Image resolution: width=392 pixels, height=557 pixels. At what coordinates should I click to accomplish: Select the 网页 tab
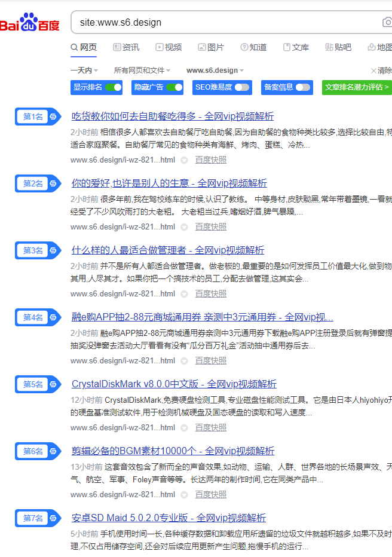84,47
